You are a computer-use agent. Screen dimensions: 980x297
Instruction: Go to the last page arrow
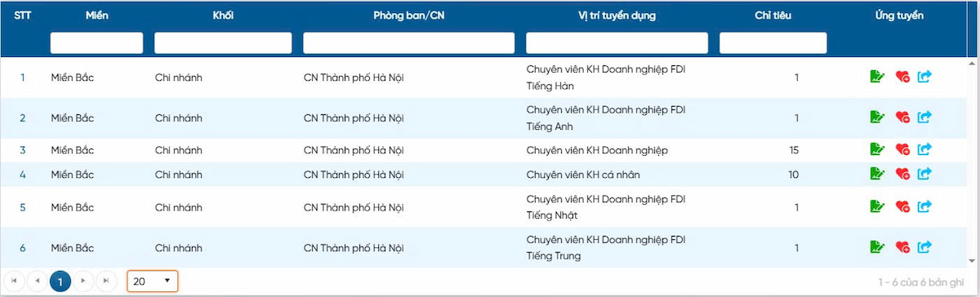[x=106, y=281]
